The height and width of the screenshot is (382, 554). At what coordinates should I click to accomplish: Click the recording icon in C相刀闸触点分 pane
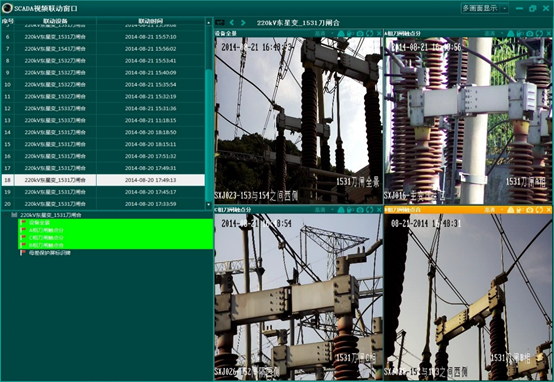pos(350,210)
